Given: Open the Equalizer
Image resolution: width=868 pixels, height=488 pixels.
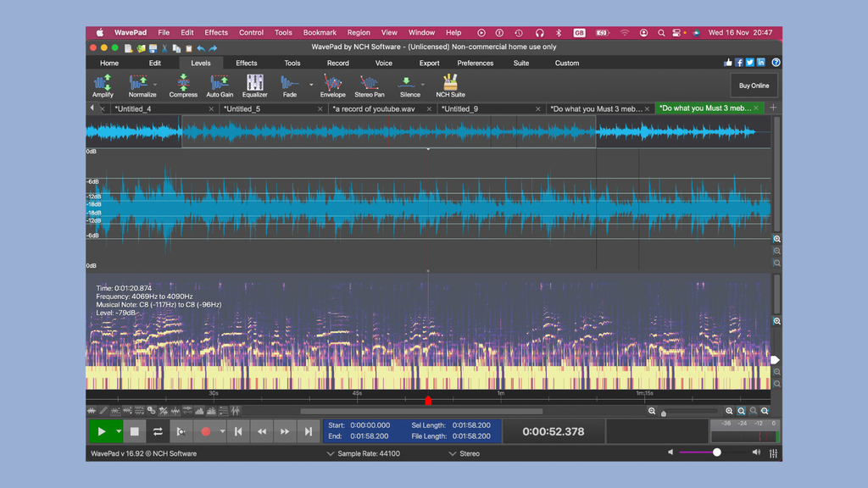Looking at the screenshot, I should click(x=254, y=84).
